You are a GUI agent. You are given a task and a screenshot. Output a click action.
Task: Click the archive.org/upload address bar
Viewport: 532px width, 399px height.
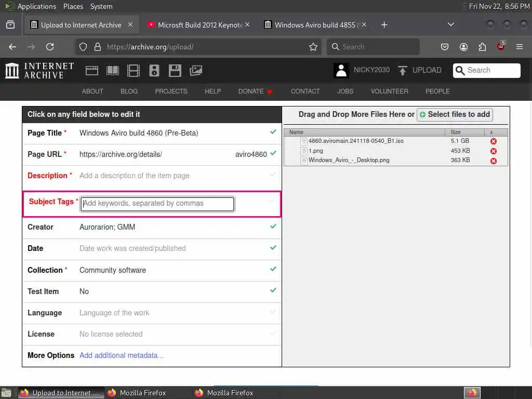tap(199, 47)
